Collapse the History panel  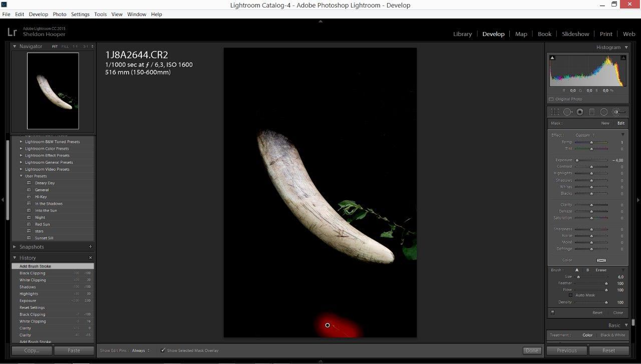tap(15, 258)
